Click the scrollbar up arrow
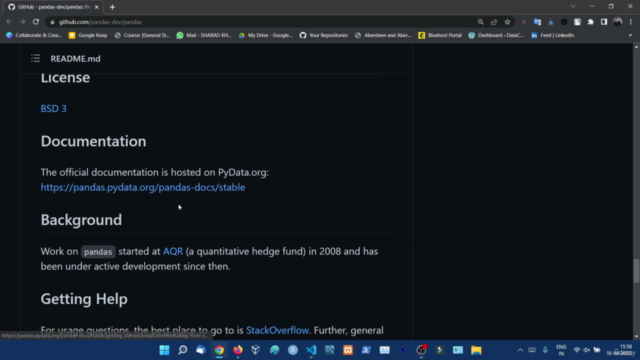The image size is (640, 360). (x=636, y=47)
